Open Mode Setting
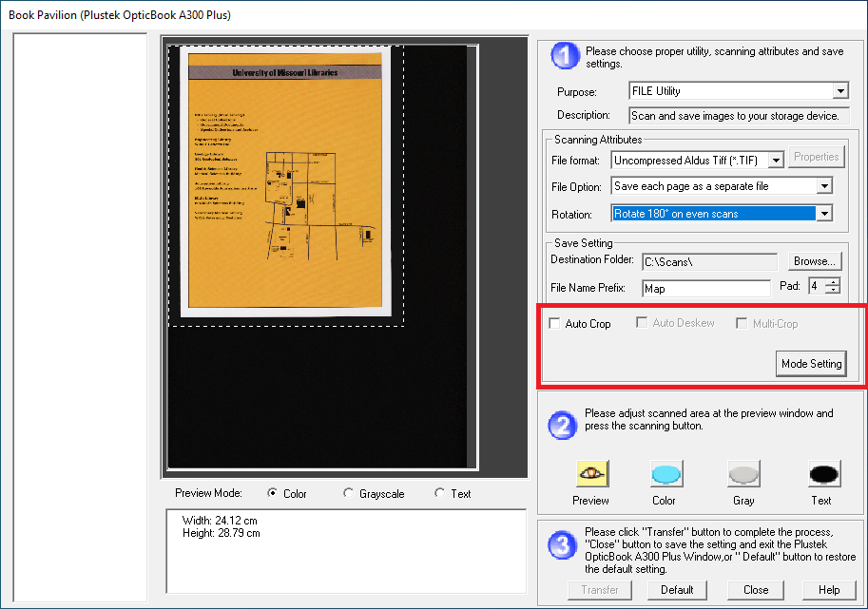This screenshot has height=609, width=868. 811,364
